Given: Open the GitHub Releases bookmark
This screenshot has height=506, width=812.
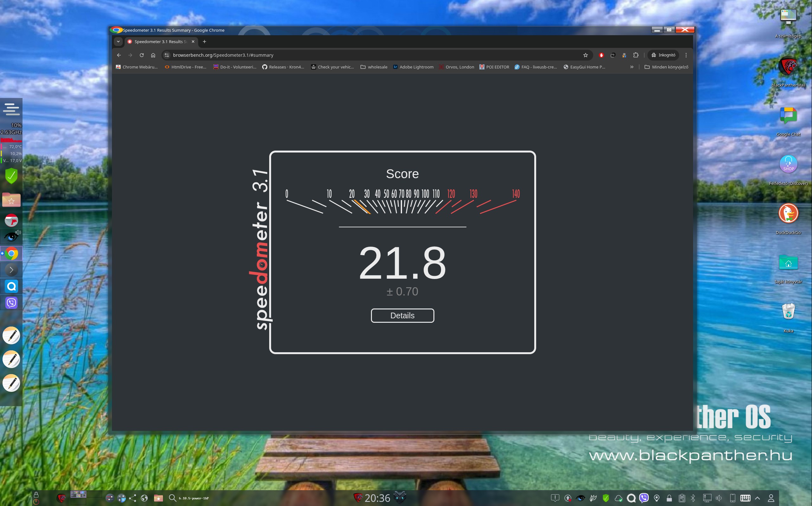Looking at the screenshot, I should coord(283,67).
